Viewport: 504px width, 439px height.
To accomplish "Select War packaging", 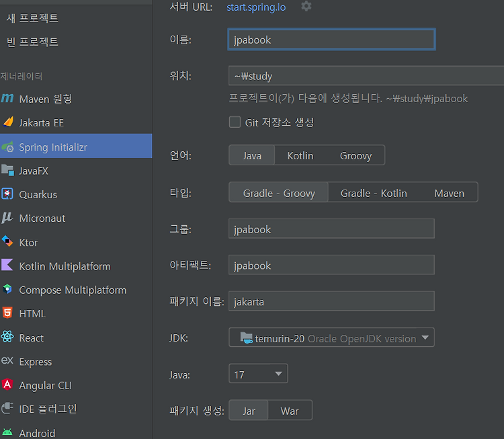I will coord(289,411).
